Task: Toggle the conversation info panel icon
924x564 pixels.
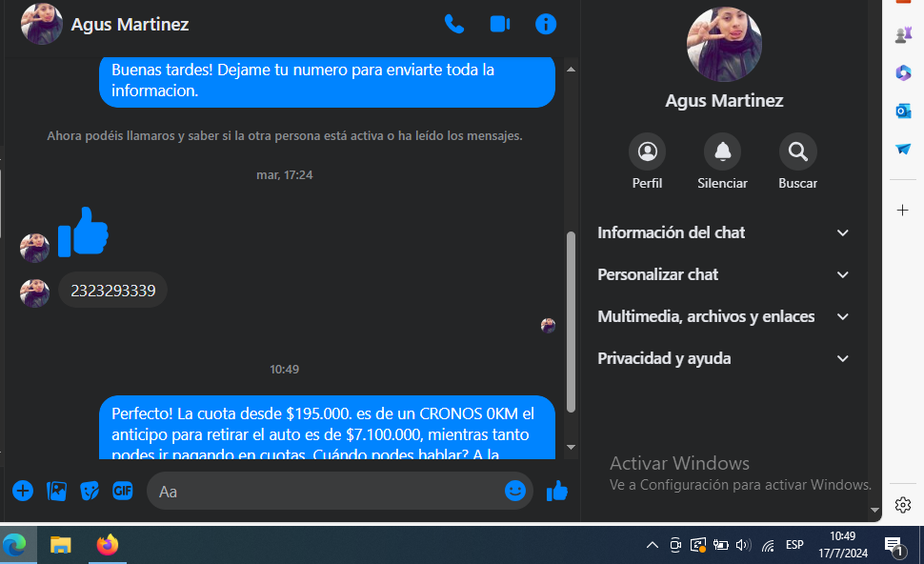Action: (x=546, y=24)
